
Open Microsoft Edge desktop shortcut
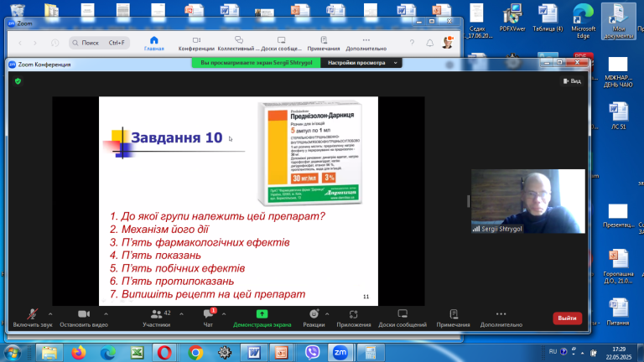pos(584,20)
